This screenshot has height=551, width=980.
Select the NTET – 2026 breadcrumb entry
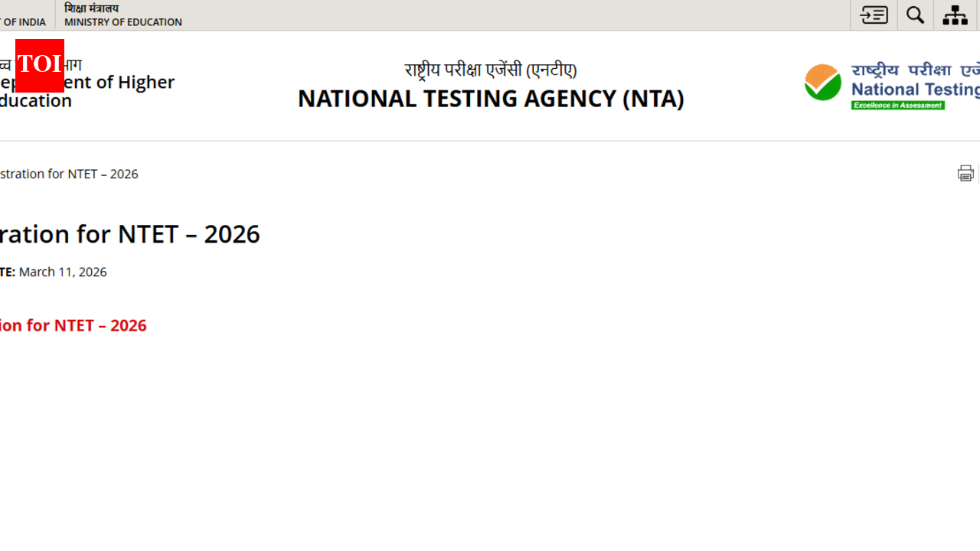point(69,174)
